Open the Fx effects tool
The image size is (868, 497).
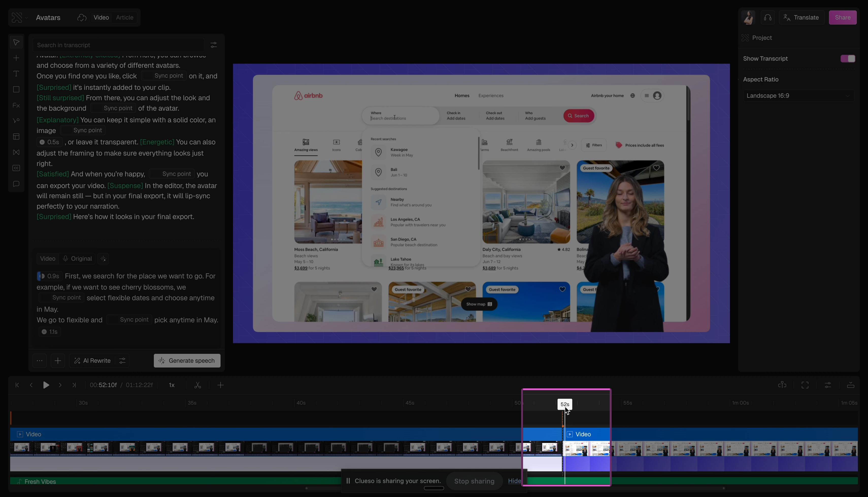[x=16, y=105]
